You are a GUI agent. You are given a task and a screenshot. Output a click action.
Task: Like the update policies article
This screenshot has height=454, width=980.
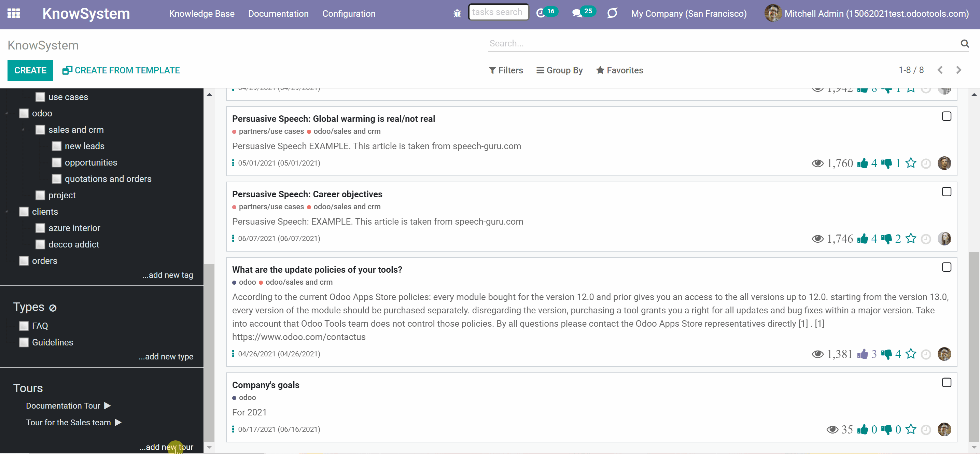[x=862, y=354]
